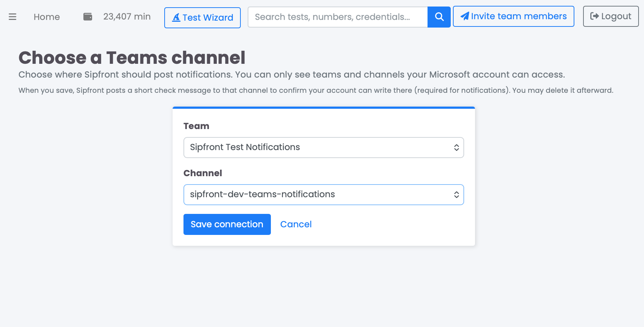Click the search tests input field
The height and width of the screenshot is (327, 644).
point(337,16)
